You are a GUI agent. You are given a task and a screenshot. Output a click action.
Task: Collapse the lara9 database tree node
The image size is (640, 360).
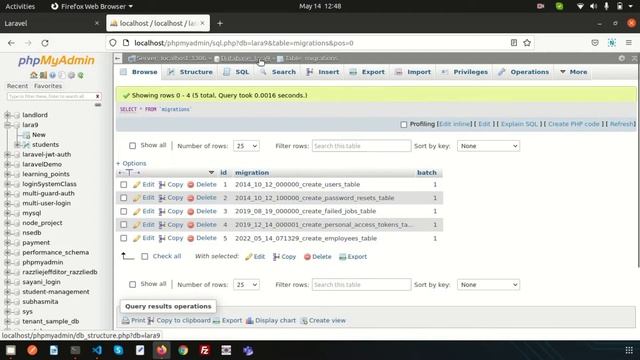pos(7,125)
